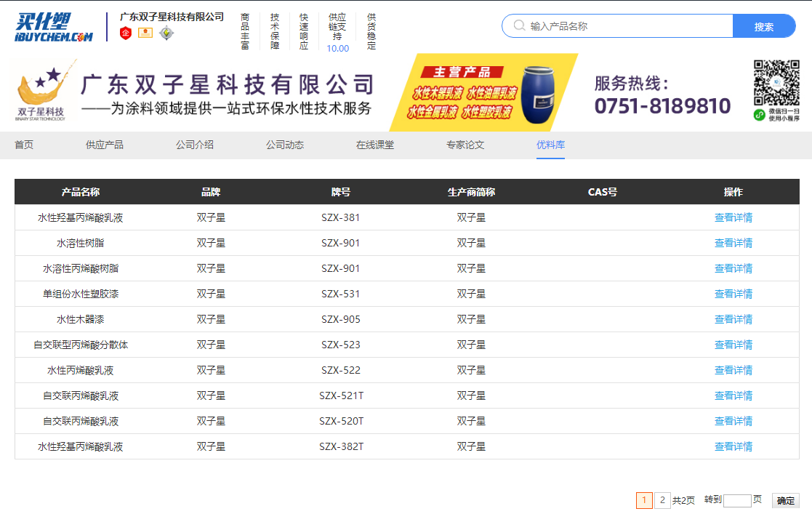Screen dimensions: 812x514
Task: Go to page 2 of results
Action: 662,500
